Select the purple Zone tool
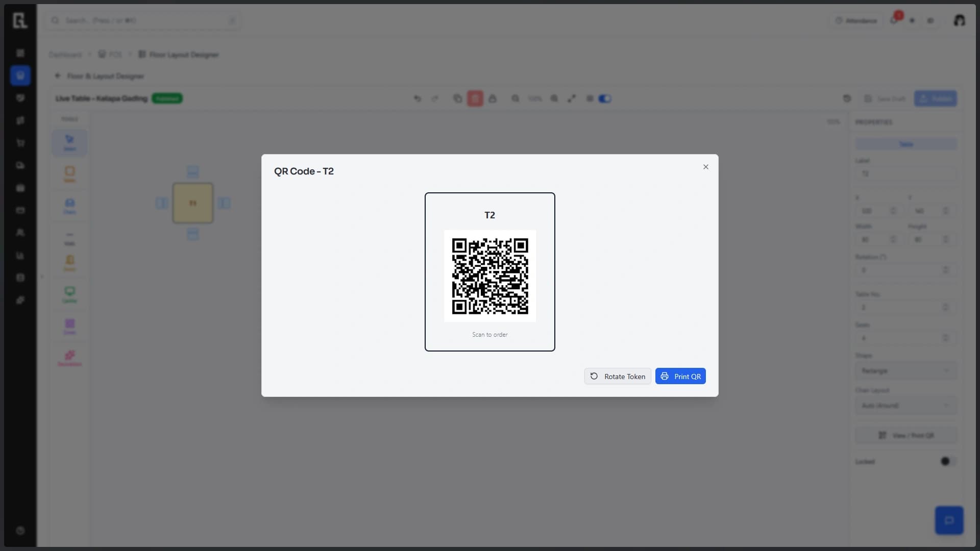The height and width of the screenshot is (551, 980). (69, 326)
